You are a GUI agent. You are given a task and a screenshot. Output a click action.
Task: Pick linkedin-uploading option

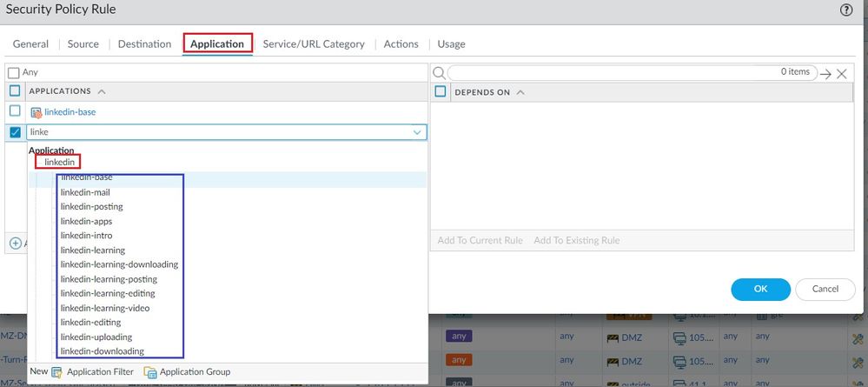click(x=96, y=337)
